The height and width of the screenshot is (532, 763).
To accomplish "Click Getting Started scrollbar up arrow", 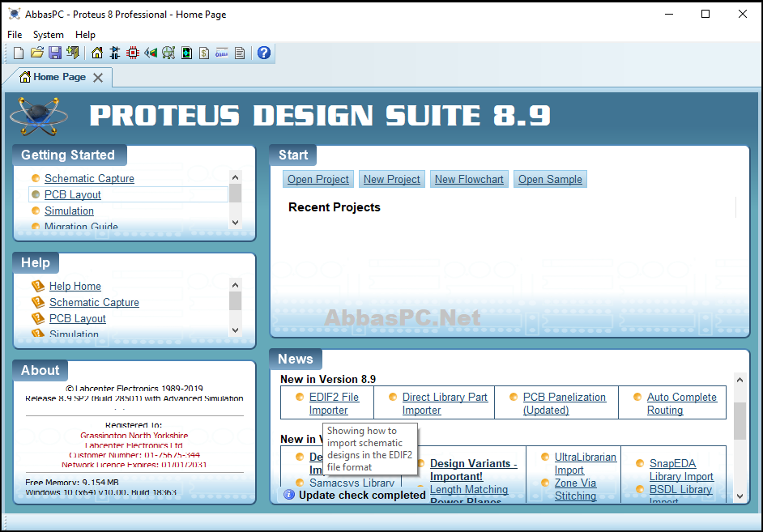I will click(235, 177).
